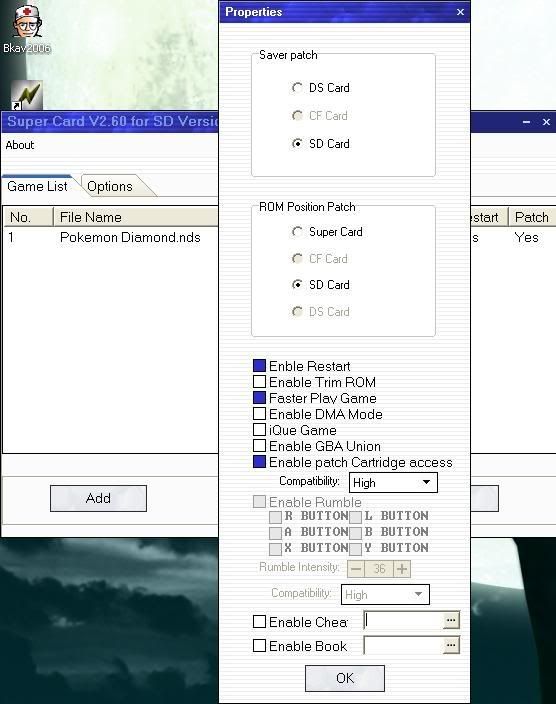Select Super Card under ROM Position Patch
Image resolution: width=556 pixels, height=704 pixels.
click(x=297, y=232)
